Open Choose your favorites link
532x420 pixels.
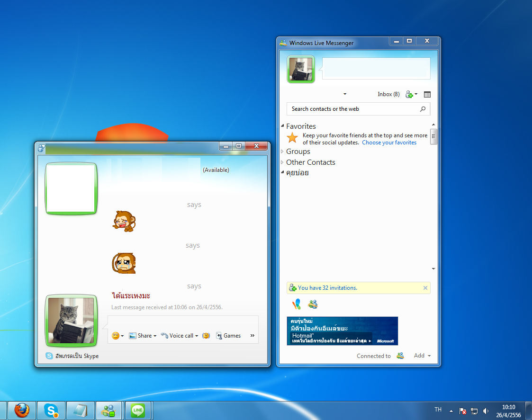coord(389,143)
